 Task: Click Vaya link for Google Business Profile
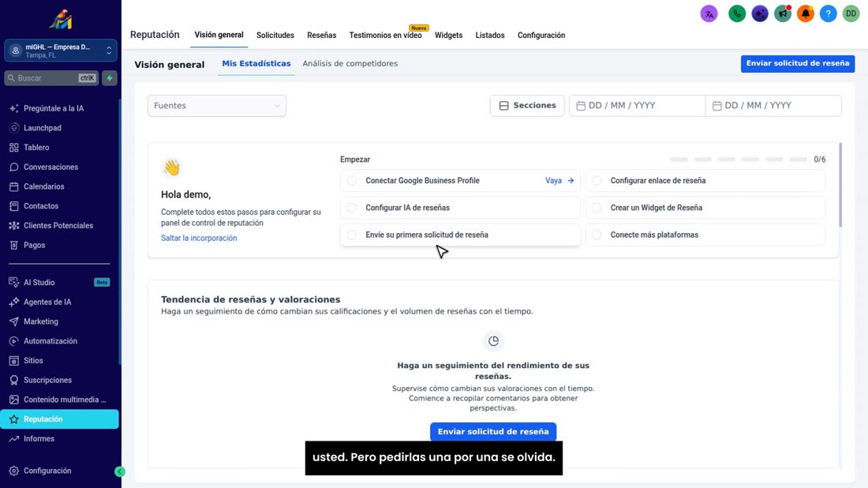pyautogui.click(x=559, y=181)
